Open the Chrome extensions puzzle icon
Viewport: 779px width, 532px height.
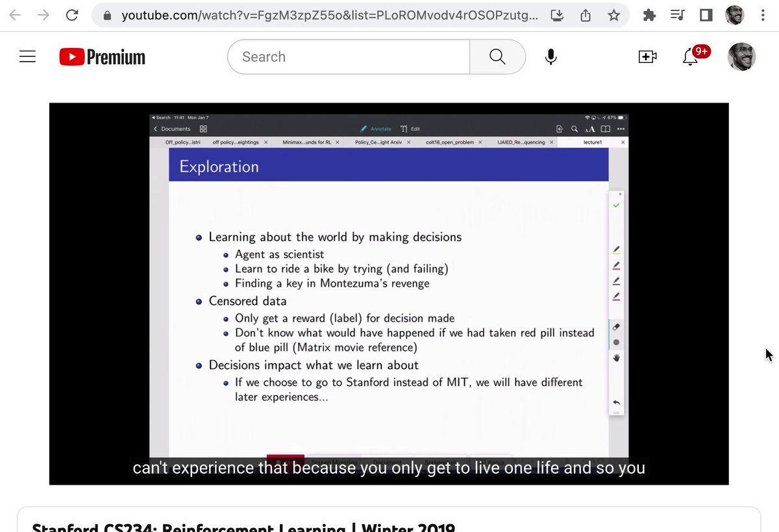649,16
